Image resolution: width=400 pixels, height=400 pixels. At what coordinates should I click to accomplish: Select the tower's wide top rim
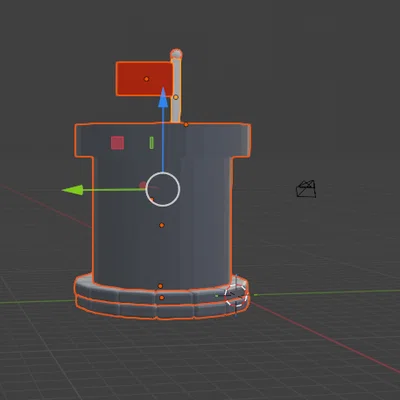coord(163,140)
